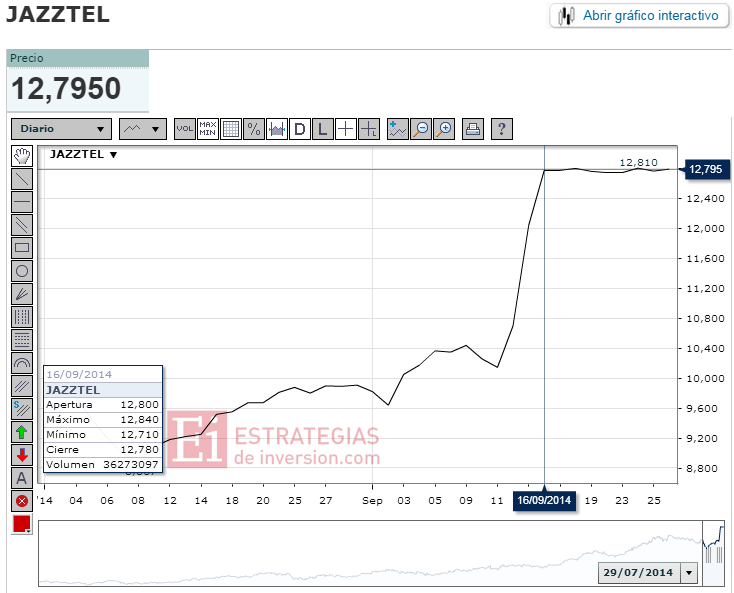The width and height of the screenshot is (734, 593).
Task: Click the 12,795 current price label
Action: (x=706, y=169)
